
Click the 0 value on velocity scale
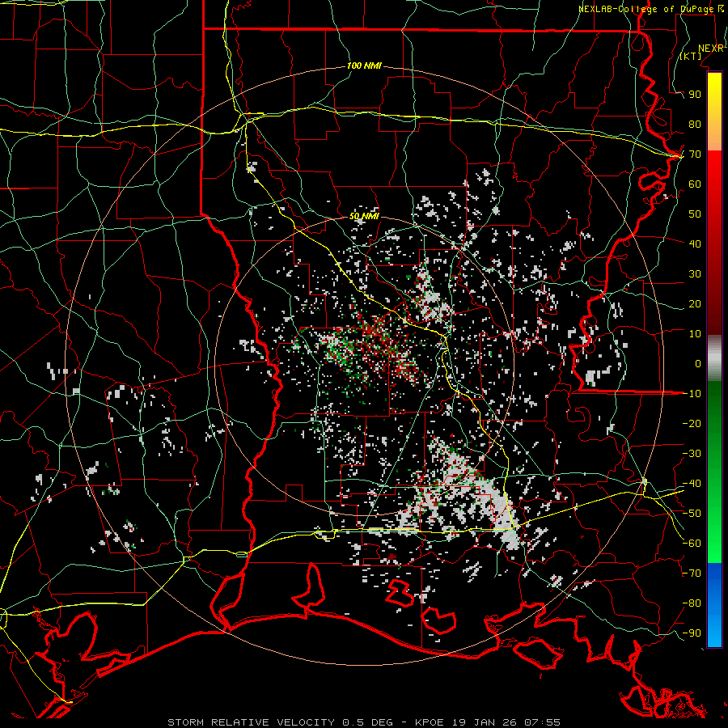point(698,364)
